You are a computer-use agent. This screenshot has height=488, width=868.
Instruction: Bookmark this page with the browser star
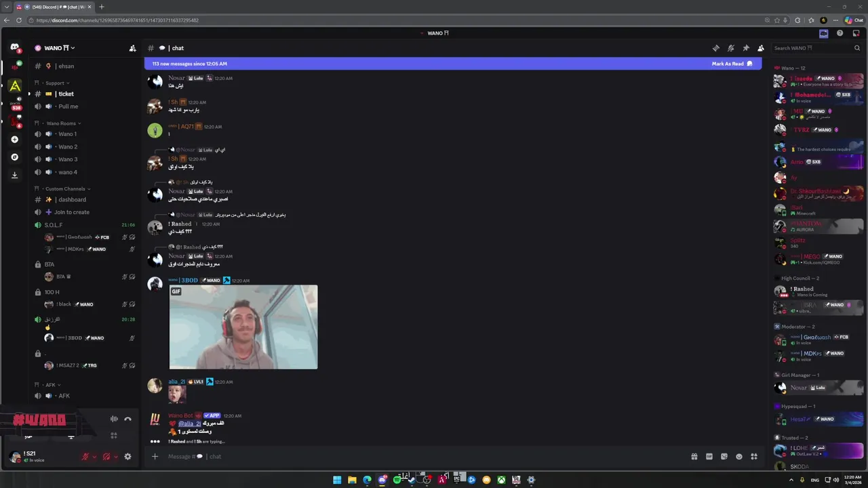tap(778, 20)
